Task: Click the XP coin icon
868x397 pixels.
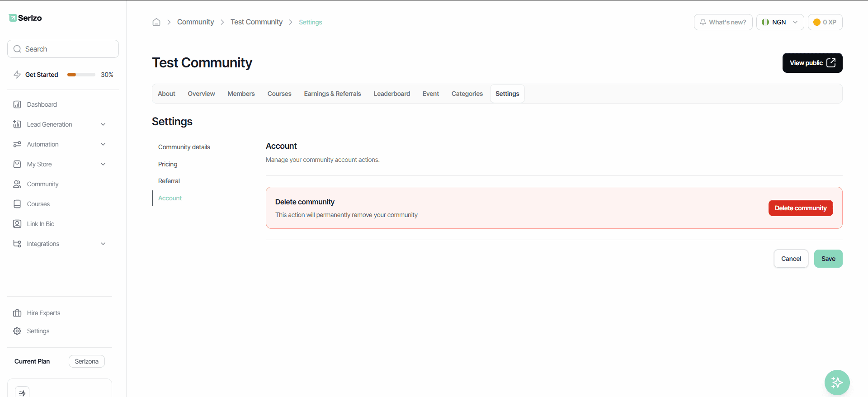Action: pyautogui.click(x=817, y=22)
